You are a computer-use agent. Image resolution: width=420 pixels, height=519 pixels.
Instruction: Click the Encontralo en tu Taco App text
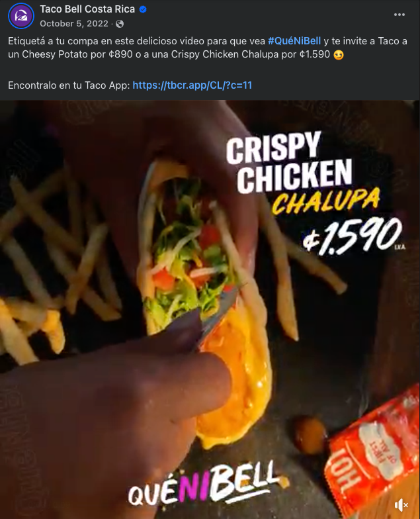coord(69,85)
